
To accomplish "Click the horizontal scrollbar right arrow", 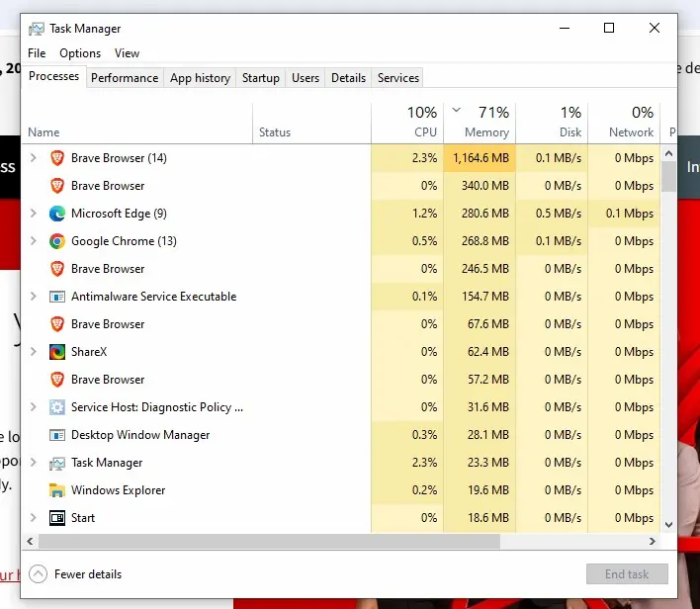I will pyautogui.click(x=653, y=541).
